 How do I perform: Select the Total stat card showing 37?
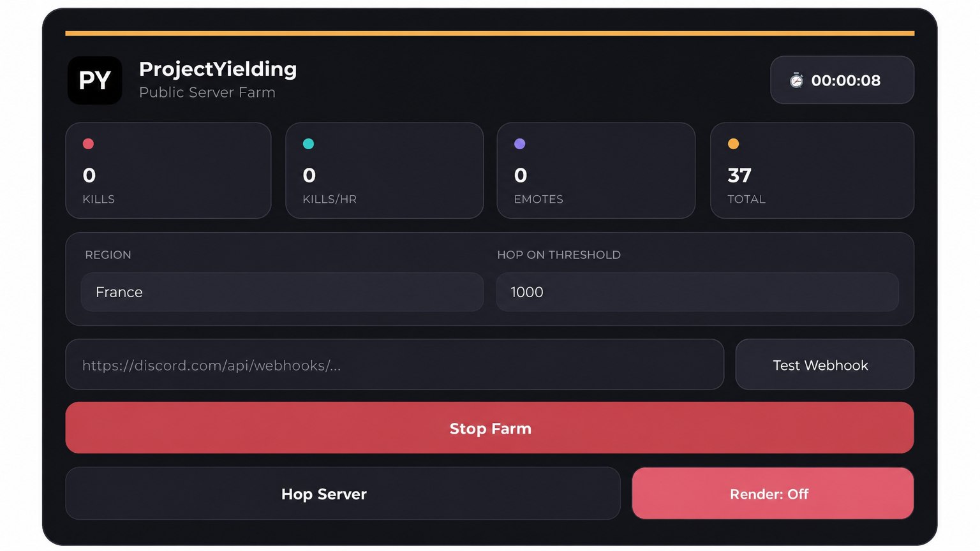point(812,170)
